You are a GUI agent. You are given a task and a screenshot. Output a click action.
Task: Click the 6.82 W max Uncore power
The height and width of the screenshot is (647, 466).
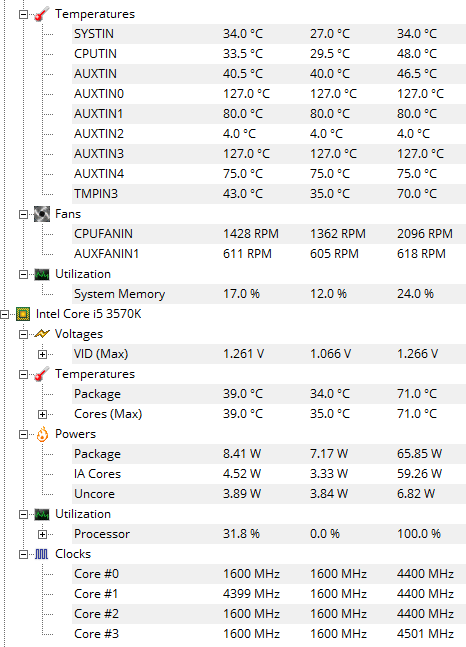click(x=416, y=494)
